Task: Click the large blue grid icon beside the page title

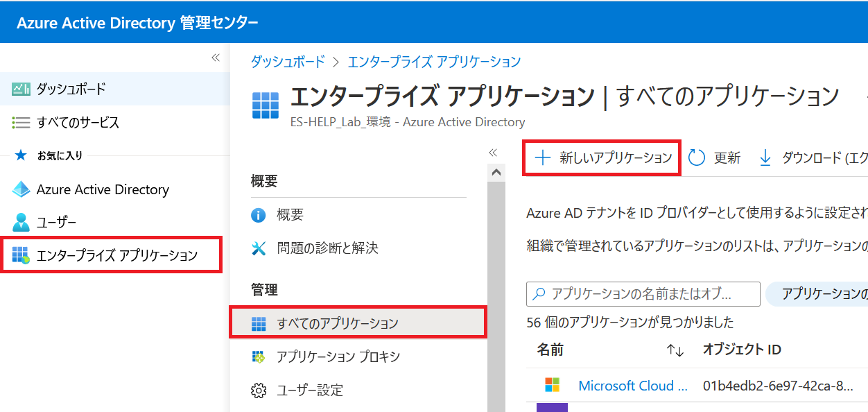Action: click(266, 105)
